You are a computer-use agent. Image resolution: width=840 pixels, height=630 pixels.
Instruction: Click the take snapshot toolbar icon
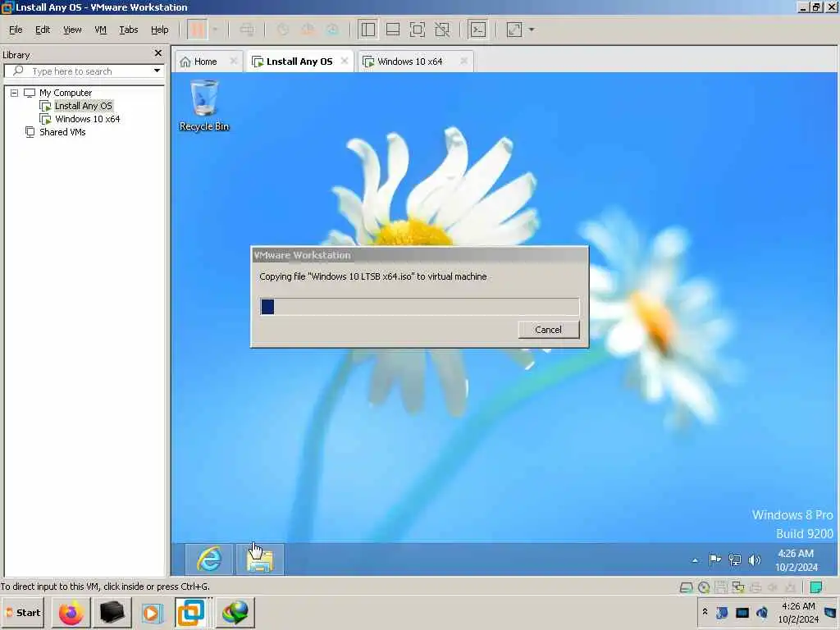283,30
